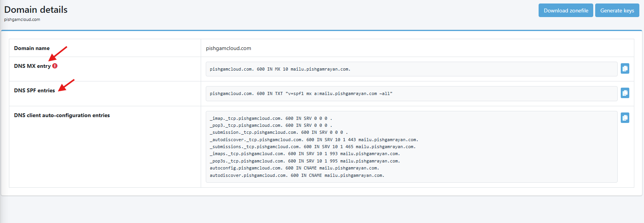Select the MX record text box

(x=412, y=69)
